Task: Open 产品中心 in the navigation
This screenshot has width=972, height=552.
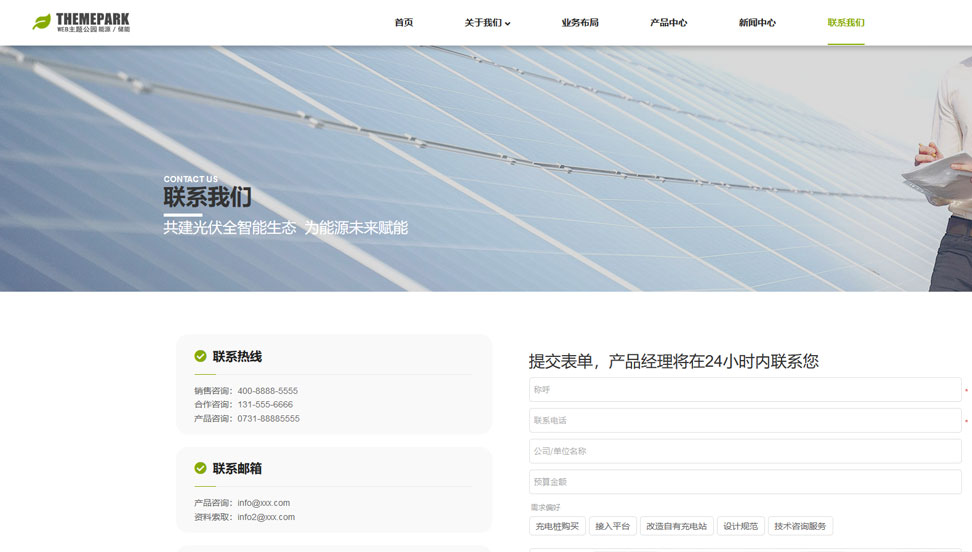Action: pos(668,22)
